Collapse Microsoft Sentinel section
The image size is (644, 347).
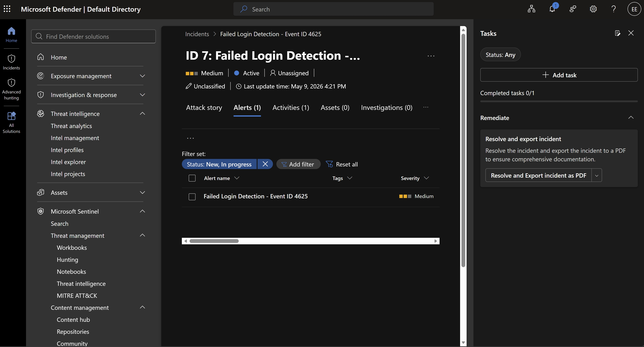pyautogui.click(x=142, y=211)
